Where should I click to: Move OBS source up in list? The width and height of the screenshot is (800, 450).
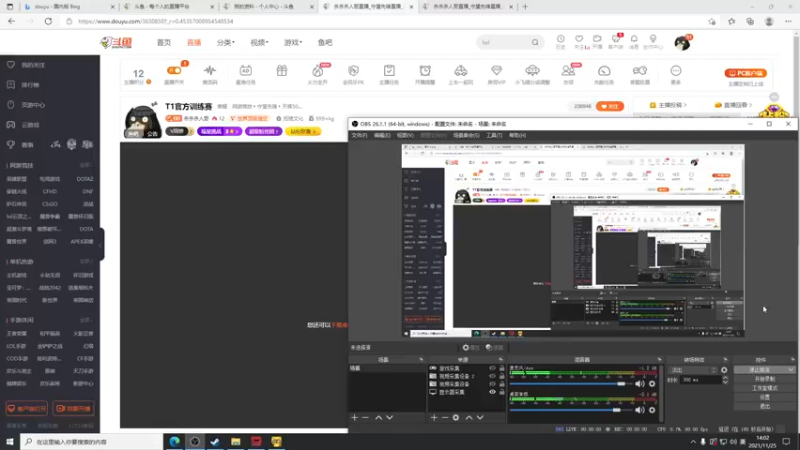(x=469, y=417)
